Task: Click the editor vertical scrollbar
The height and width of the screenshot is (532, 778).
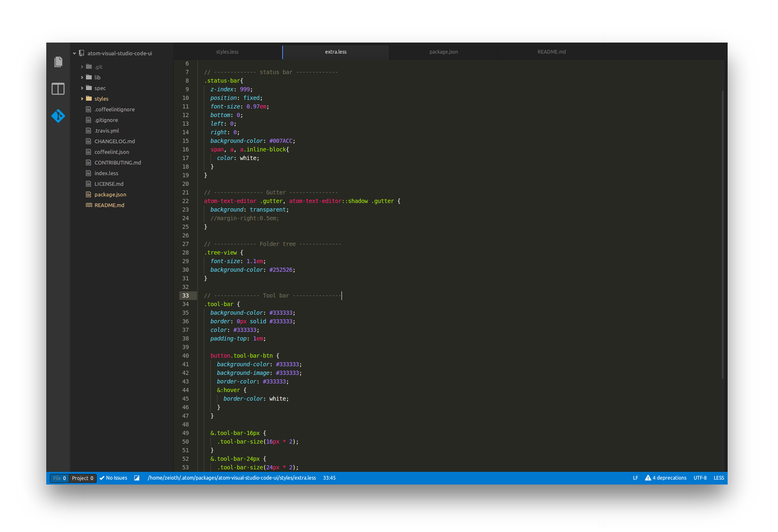Action: tap(723, 235)
